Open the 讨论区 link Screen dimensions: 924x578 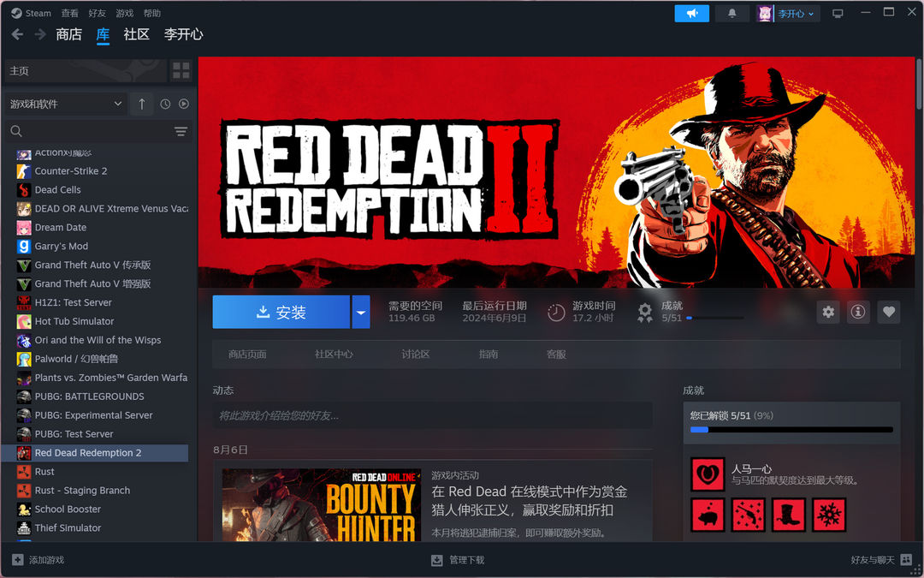coord(416,355)
